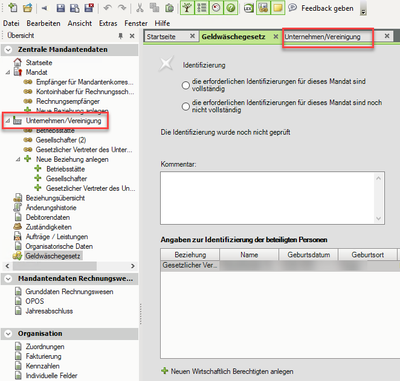Click the paste clipboard toolbar icon
This screenshot has width=400, height=381.
[x=169, y=8]
